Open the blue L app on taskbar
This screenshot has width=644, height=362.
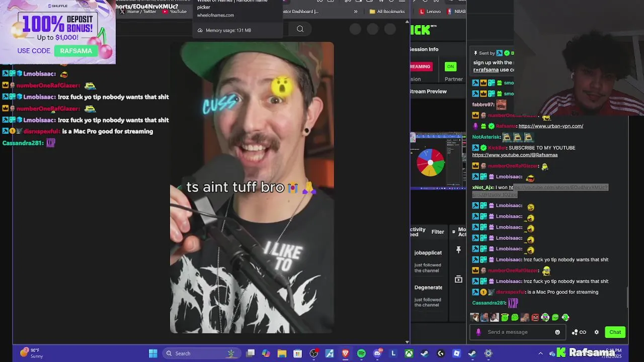tap(393, 353)
